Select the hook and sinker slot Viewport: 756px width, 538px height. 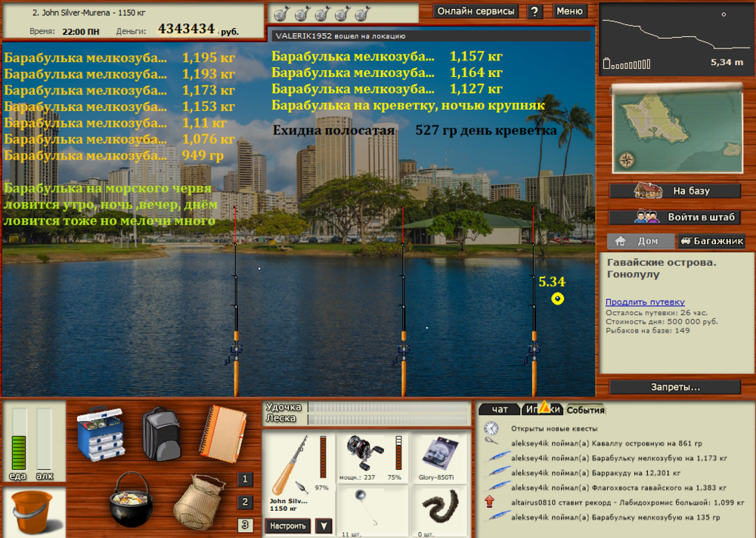tap(371, 512)
